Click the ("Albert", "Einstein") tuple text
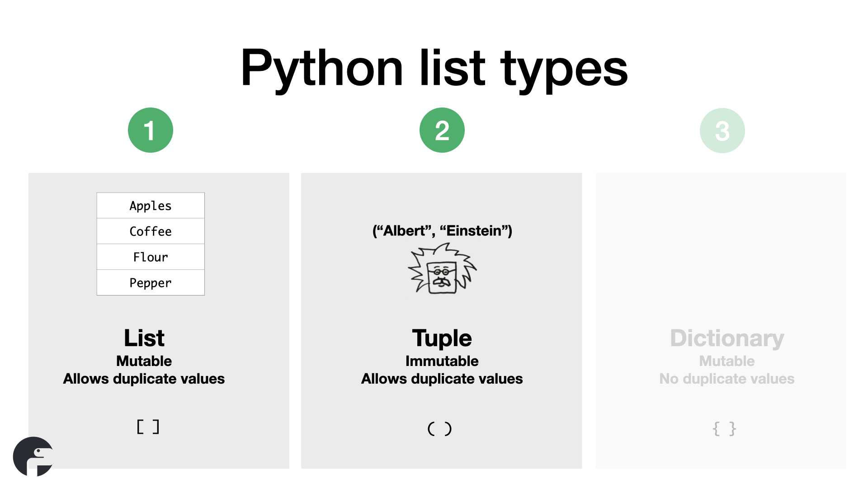The height and width of the screenshot is (488, 868). click(x=442, y=231)
